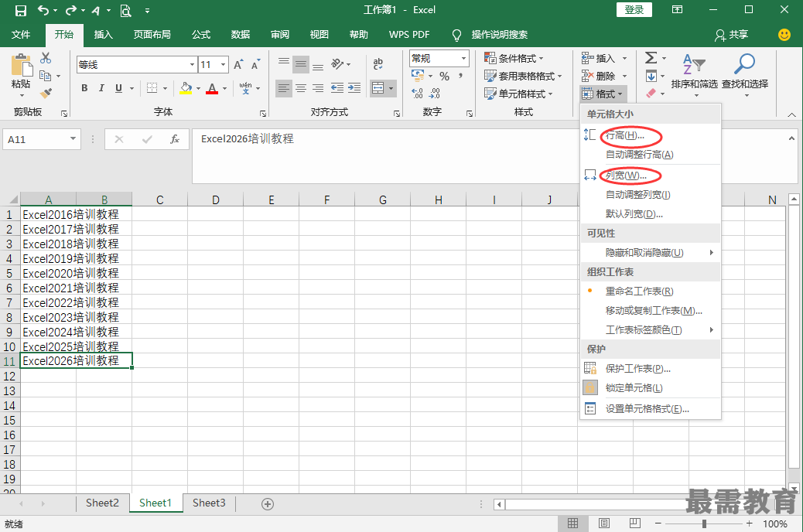Expand the 条件格式 conditional formatting menu
Image resolution: width=803 pixels, height=532 pixels.
click(x=514, y=58)
